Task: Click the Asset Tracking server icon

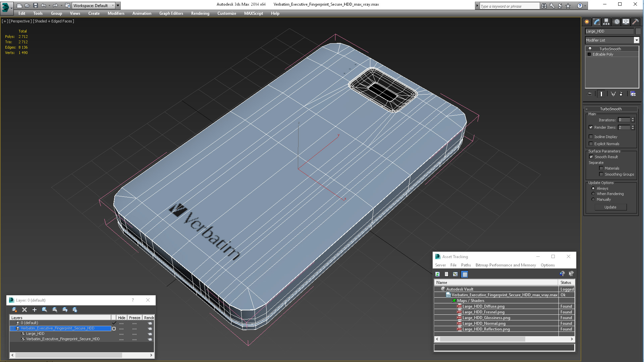Action: coord(440,265)
